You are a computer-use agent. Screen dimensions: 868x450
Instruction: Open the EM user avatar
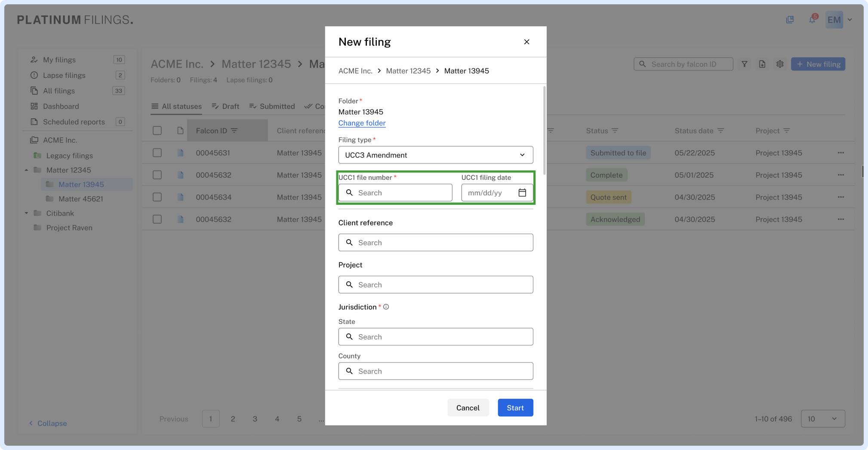coord(834,20)
